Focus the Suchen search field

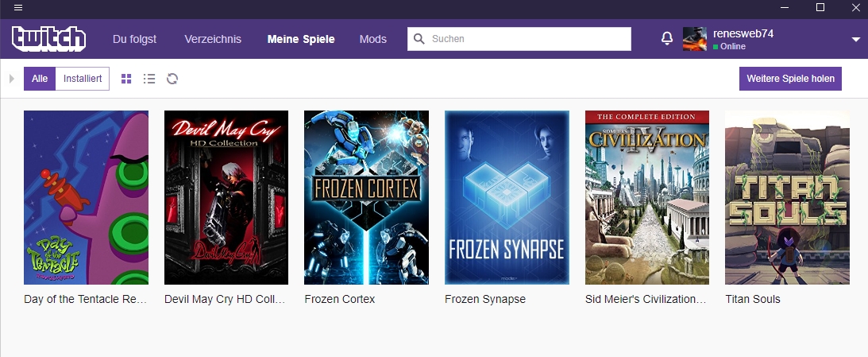click(519, 39)
